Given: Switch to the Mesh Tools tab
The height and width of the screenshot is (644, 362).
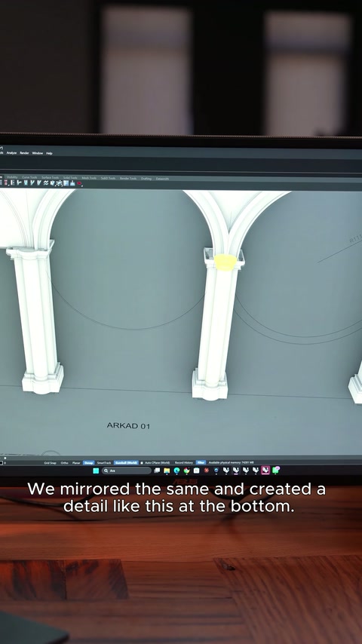Looking at the screenshot, I should [89, 178].
